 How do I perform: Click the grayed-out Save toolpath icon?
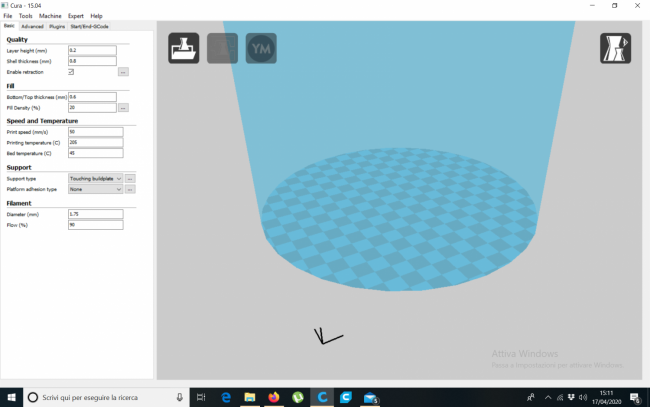tap(222, 48)
